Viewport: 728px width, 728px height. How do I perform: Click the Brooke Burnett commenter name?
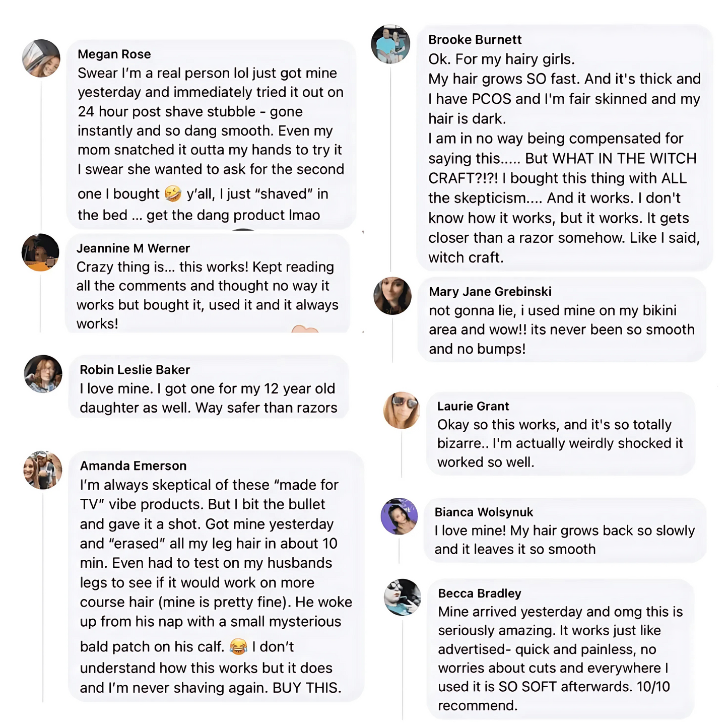(475, 39)
